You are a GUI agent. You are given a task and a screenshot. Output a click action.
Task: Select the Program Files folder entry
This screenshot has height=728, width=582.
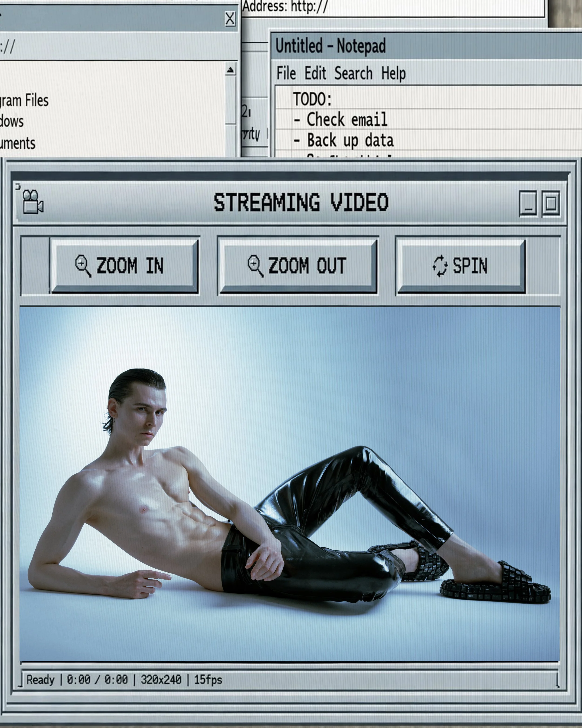pos(24,101)
